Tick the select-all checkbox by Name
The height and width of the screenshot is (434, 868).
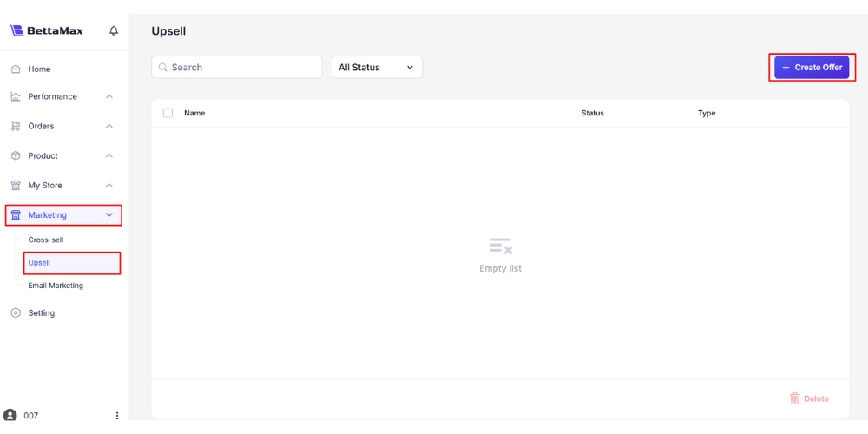168,113
